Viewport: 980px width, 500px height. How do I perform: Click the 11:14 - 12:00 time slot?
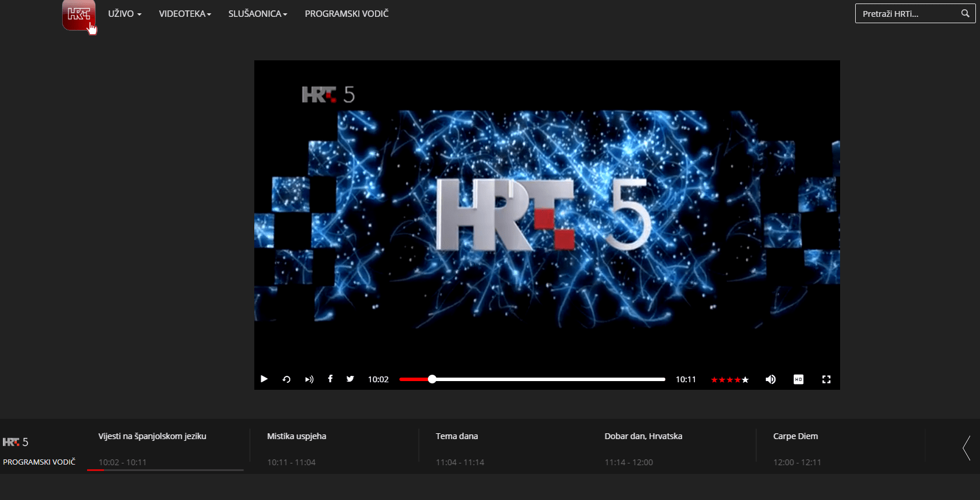point(629,462)
